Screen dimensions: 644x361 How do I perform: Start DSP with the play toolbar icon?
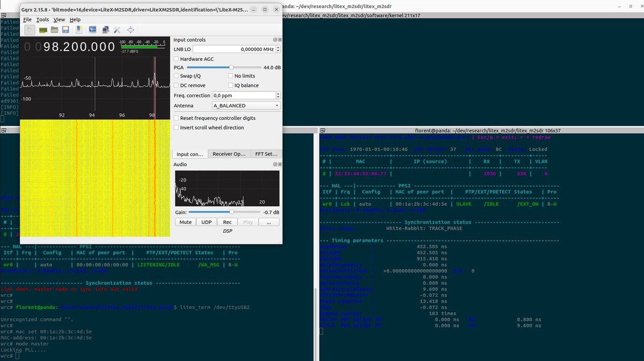30,30
